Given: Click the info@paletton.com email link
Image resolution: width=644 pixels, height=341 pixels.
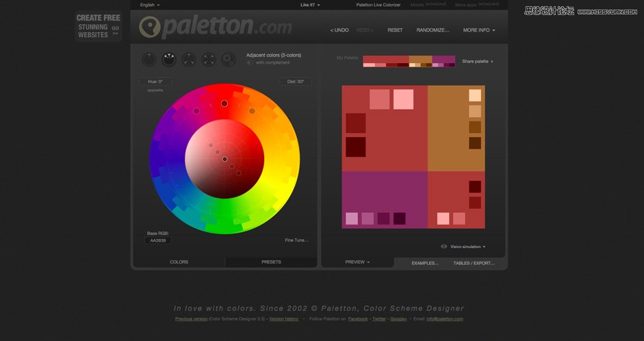Looking at the screenshot, I should coord(445,319).
